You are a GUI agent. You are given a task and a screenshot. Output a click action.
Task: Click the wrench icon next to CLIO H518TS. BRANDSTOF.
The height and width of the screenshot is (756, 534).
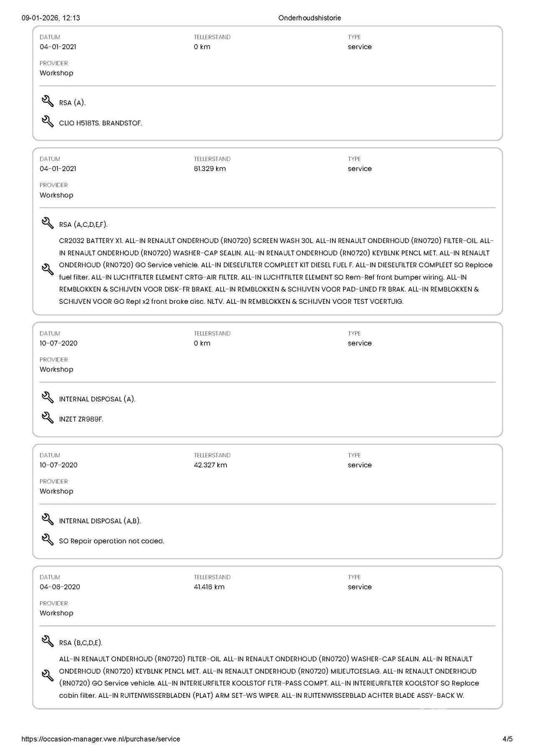click(48, 121)
